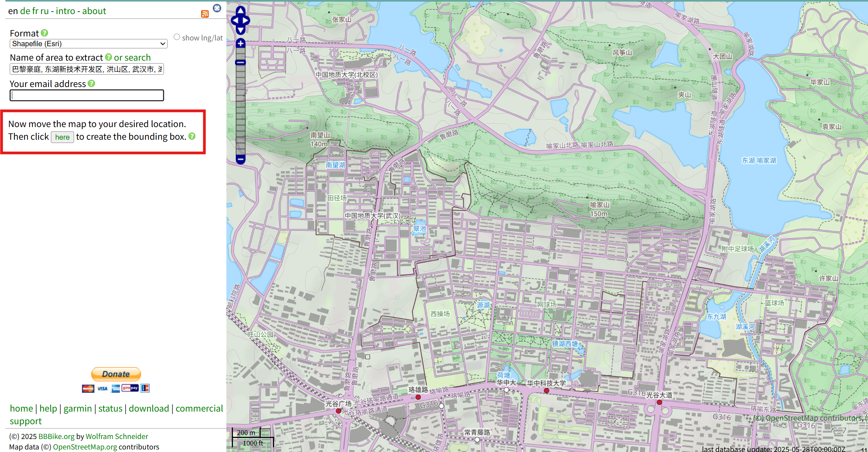This screenshot has height=452, width=868.
Task: Click inside the email address input field
Action: pyautogui.click(x=87, y=95)
